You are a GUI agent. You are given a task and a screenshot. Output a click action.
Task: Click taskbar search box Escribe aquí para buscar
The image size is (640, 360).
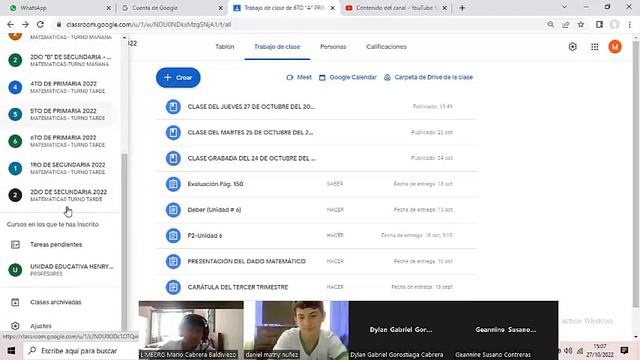[x=80, y=351]
